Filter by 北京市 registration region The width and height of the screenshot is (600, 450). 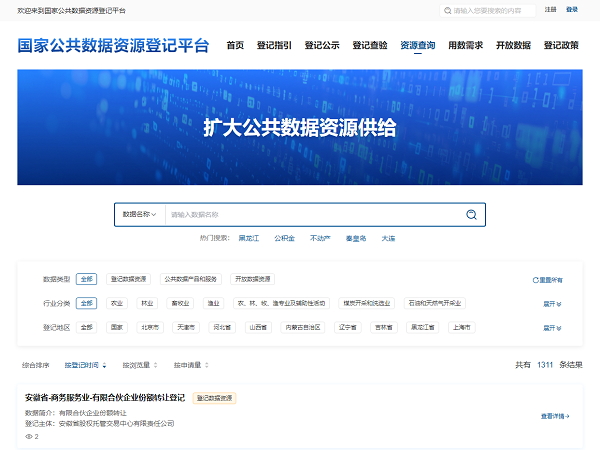tap(150, 327)
